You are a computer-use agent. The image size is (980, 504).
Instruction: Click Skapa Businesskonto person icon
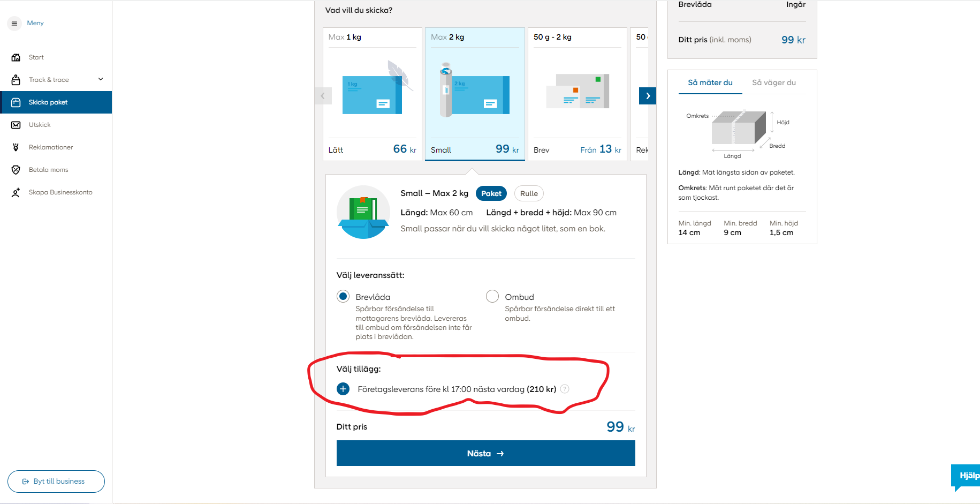(x=16, y=192)
